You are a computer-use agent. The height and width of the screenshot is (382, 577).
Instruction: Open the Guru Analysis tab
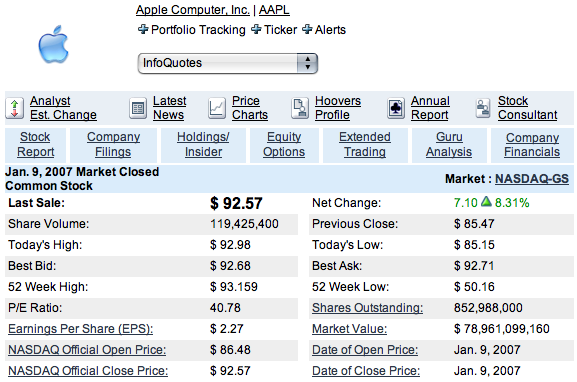(x=449, y=145)
